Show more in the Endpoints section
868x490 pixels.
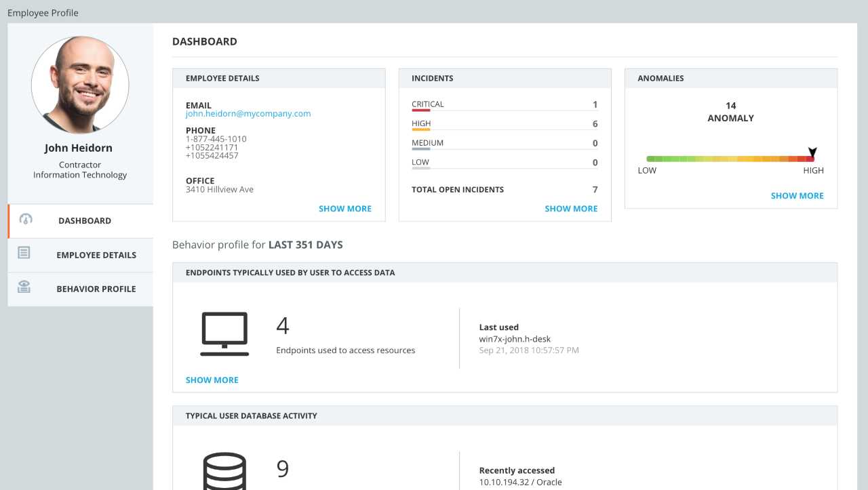212,380
